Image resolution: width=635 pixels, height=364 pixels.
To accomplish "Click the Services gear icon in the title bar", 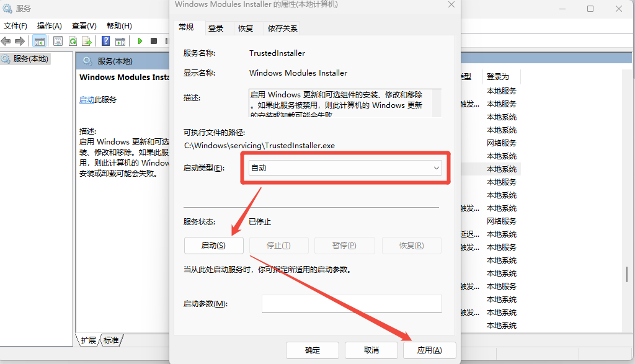I will click(x=7, y=9).
